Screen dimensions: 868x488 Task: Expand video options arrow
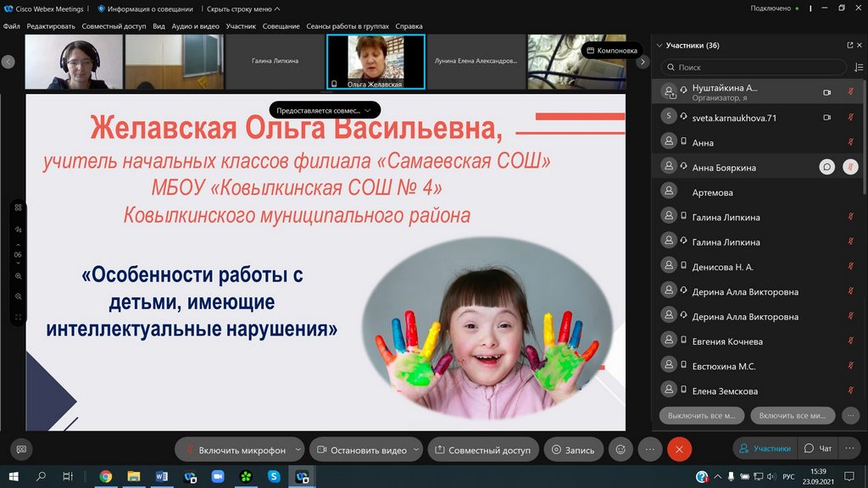point(415,450)
